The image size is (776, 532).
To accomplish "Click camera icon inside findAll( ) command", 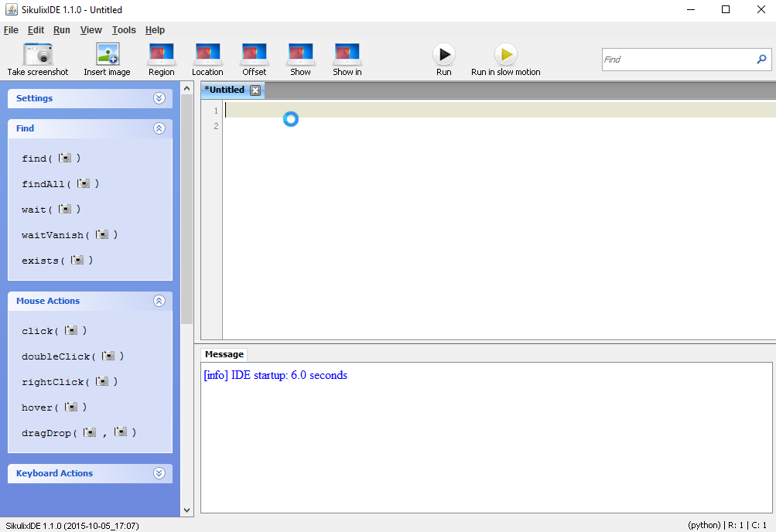I will (83, 183).
